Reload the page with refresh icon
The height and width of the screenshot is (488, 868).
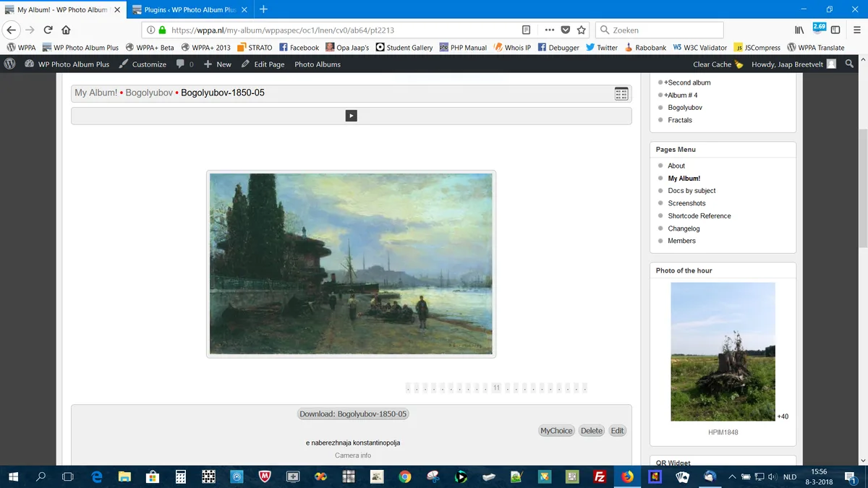click(x=48, y=30)
